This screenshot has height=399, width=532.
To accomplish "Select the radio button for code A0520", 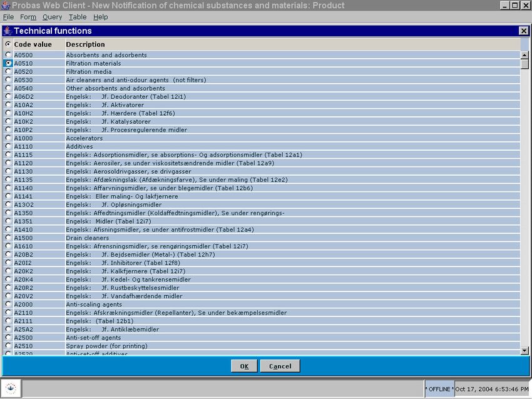I will (8, 71).
